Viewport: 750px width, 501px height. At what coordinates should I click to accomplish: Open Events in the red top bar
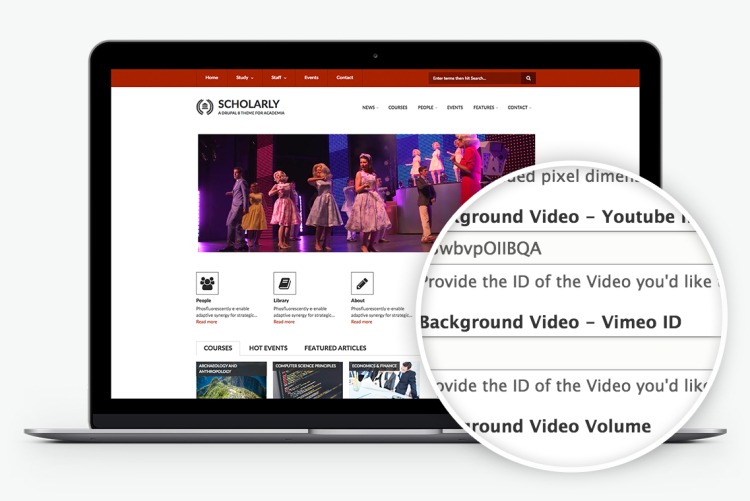click(311, 78)
